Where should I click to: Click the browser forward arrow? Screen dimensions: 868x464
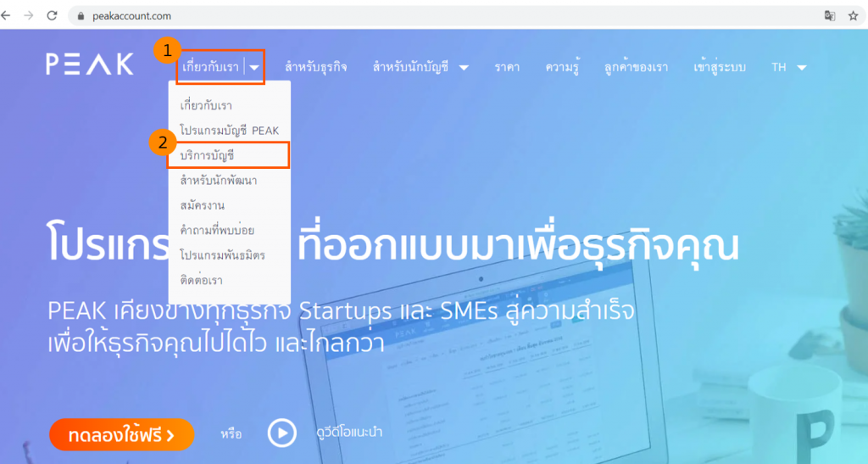click(29, 15)
